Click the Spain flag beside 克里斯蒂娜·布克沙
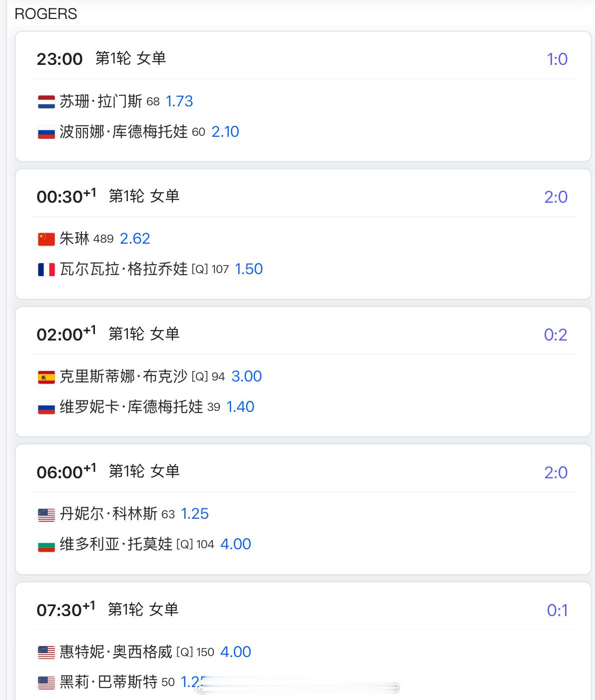This screenshot has height=700, width=595. click(46, 377)
